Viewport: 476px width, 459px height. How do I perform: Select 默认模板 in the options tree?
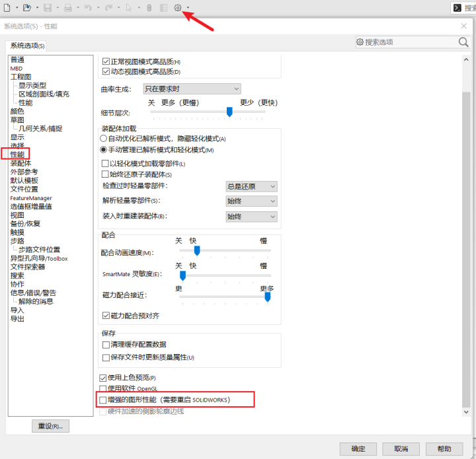24,180
